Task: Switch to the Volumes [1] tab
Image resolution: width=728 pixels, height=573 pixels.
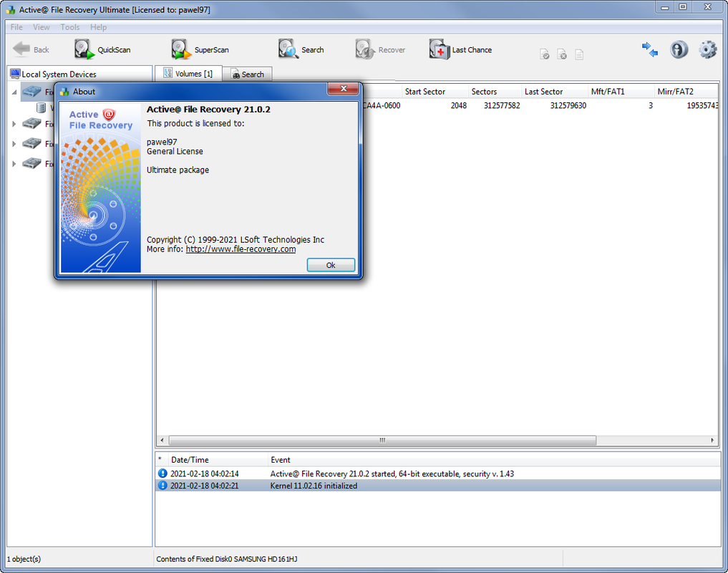Action: (188, 74)
